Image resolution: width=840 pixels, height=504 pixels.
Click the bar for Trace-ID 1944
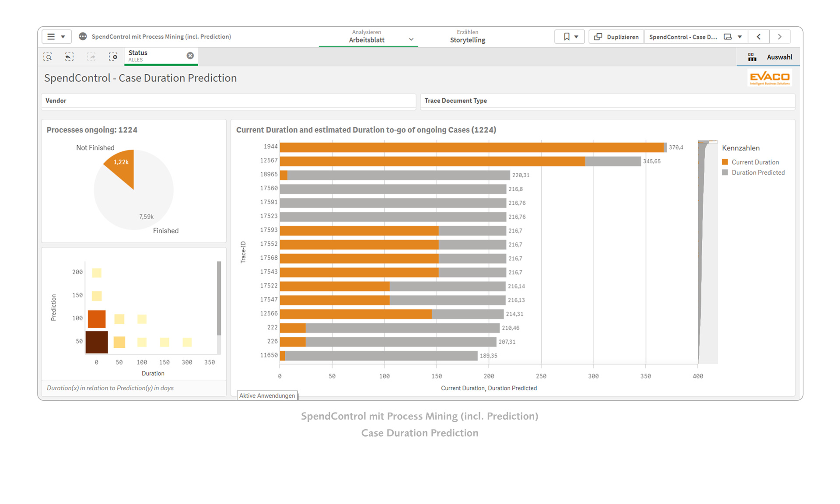click(473, 147)
